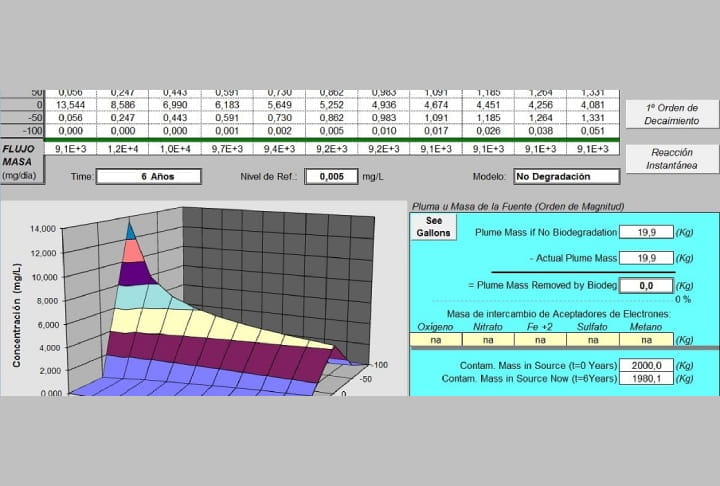Screen dimensions: 720x486
Task: Click the Metano na cell
Action: point(646,340)
